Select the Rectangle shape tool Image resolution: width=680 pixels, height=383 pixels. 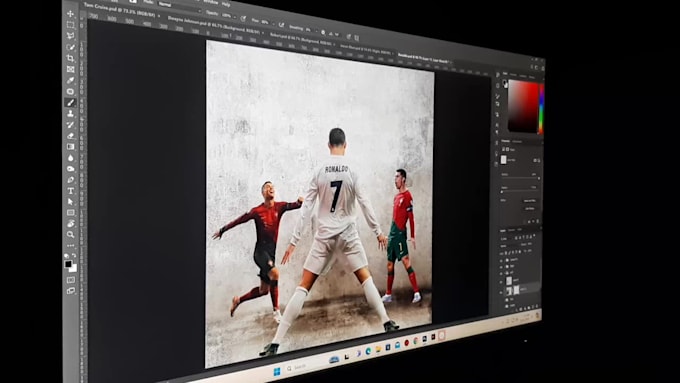70,213
